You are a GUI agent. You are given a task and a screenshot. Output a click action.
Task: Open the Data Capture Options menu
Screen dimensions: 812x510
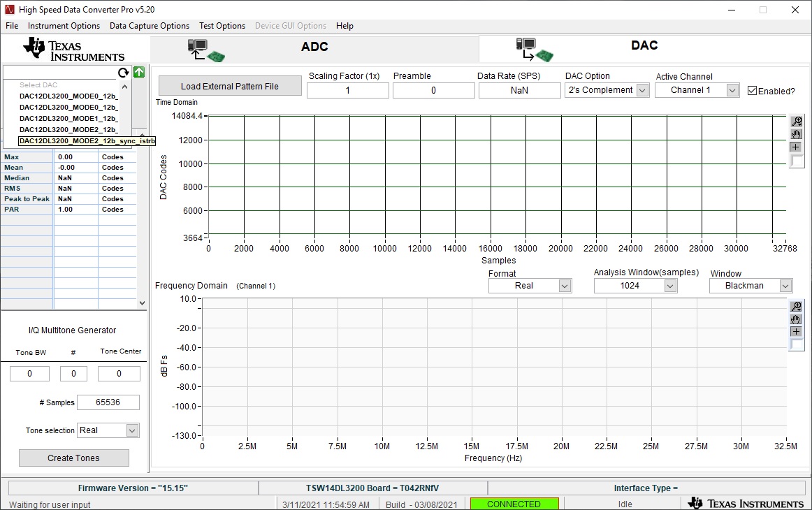pos(150,26)
